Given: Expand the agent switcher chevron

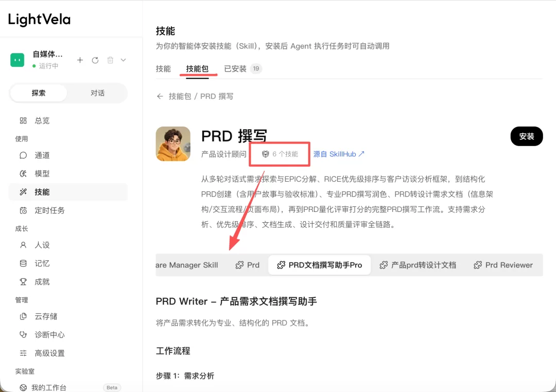Looking at the screenshot, I should (123, 60).
